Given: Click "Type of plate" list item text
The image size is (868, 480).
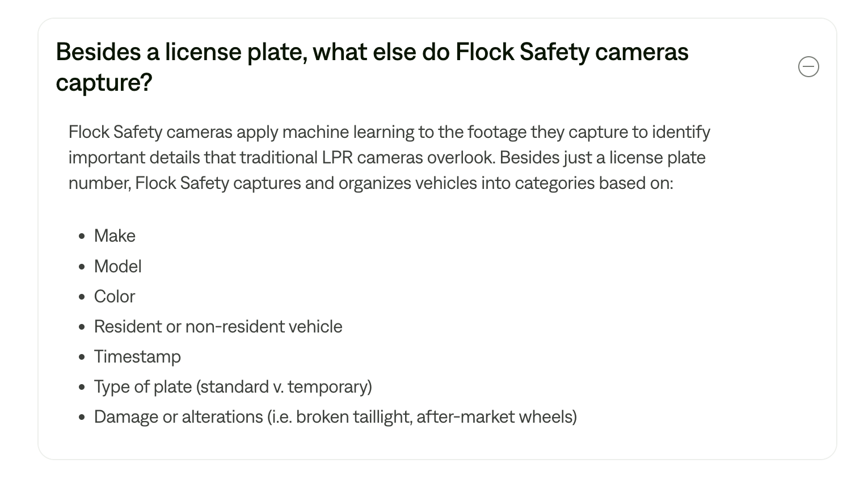Looking at the screenshot, I should point(143,387).
